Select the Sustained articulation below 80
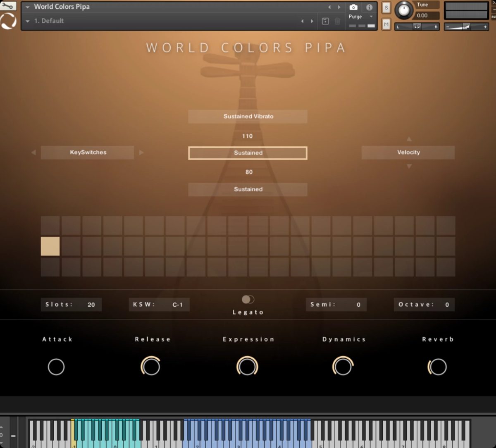This screenshot has width=496, height=448. pyautogui.click(x=248, y=189)
